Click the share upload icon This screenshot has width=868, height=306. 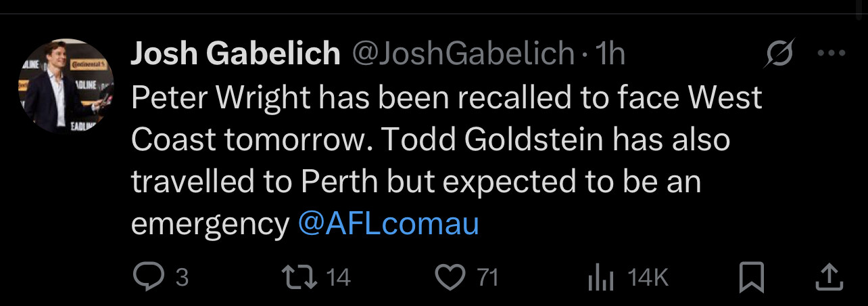pyautogui.click(x=831, y=276)
